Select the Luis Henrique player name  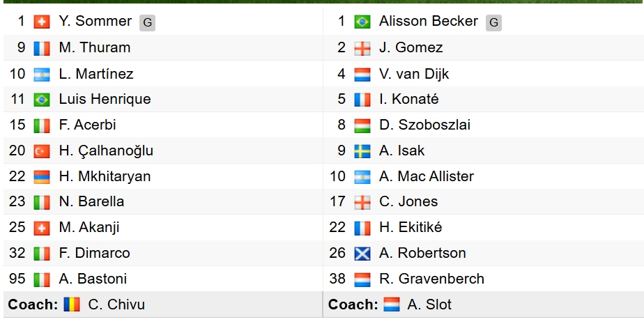[x=105, y=99]
